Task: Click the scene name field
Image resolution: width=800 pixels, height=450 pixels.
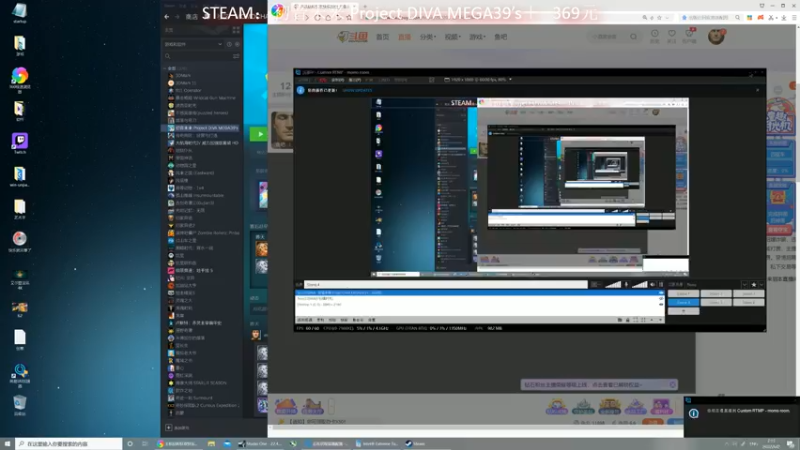Action: coord(446,285)
